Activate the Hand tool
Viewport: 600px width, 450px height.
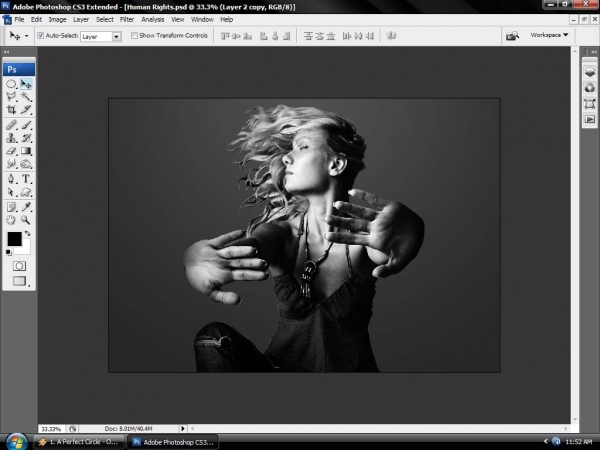tap(11, 220)
